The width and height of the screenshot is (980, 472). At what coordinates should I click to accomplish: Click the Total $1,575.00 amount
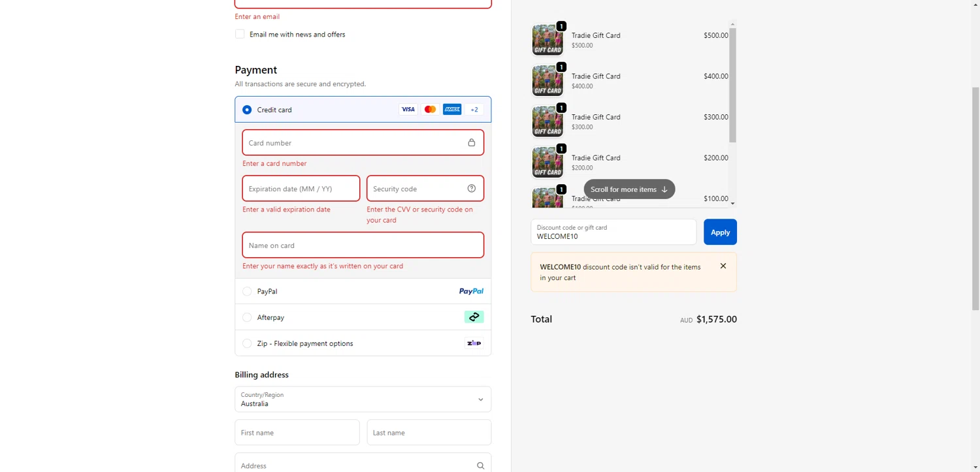[716, 319]
